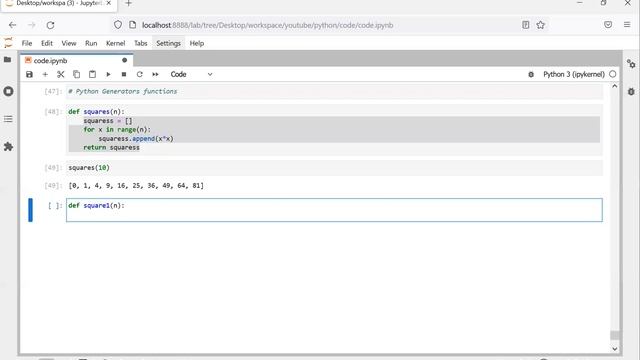The image size is (640, 360).
Task: Close the Jupyter browser tab
Action: click(109, 3)
